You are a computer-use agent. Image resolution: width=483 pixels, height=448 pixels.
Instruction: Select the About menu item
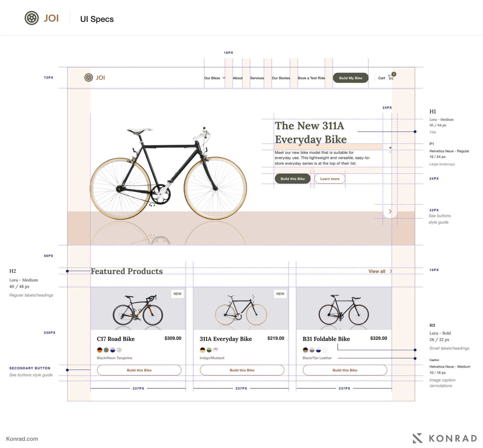pos(238,78)
